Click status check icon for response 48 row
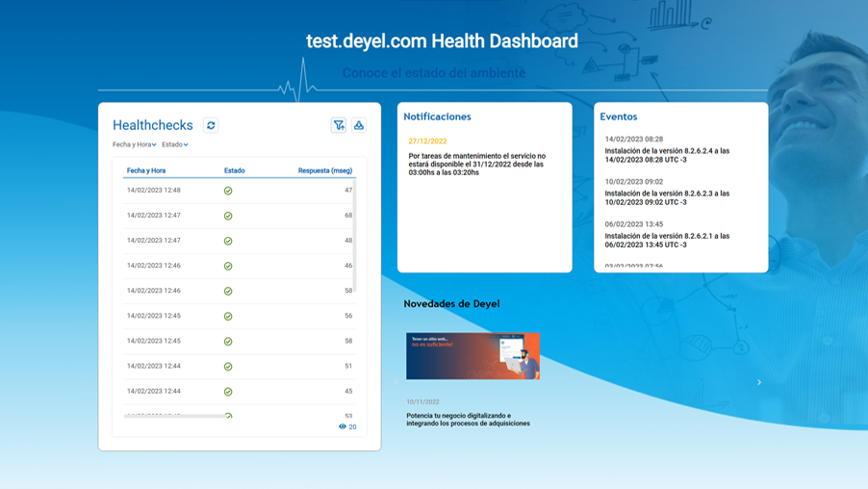The height and width of the screenshot is (489, 868). [x=228, y=241]
